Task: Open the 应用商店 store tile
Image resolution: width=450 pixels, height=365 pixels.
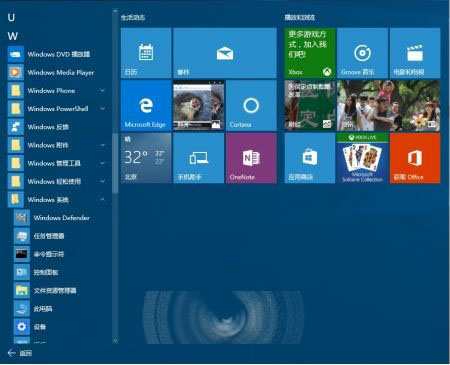Action: click(310, 158)
